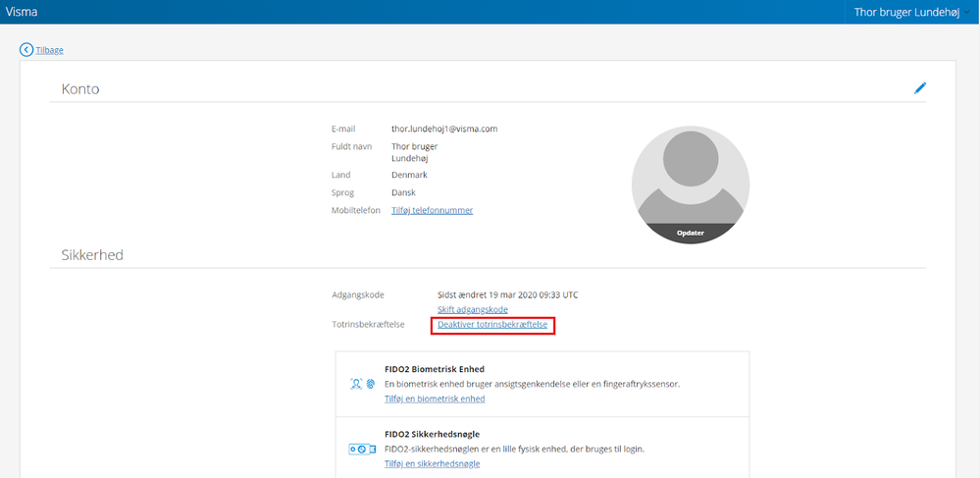This screenshot has width=980, height=478.
Task: Click the back arrow circle icon
Action: click(x=26, y=50)
